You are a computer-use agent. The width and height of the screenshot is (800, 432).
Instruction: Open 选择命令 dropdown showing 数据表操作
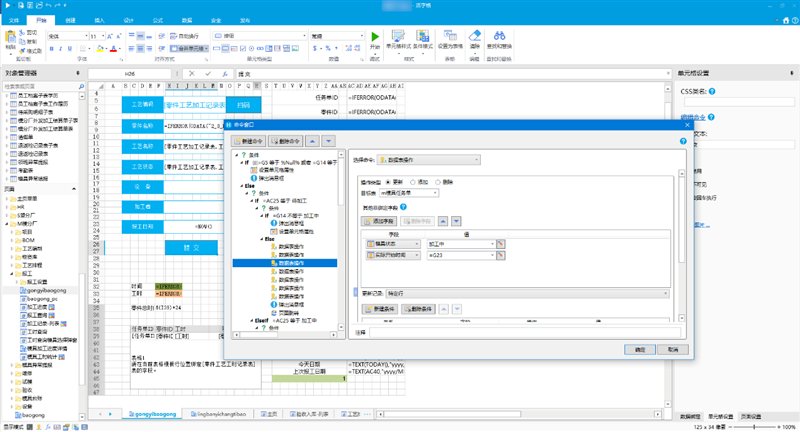point(429,160)
